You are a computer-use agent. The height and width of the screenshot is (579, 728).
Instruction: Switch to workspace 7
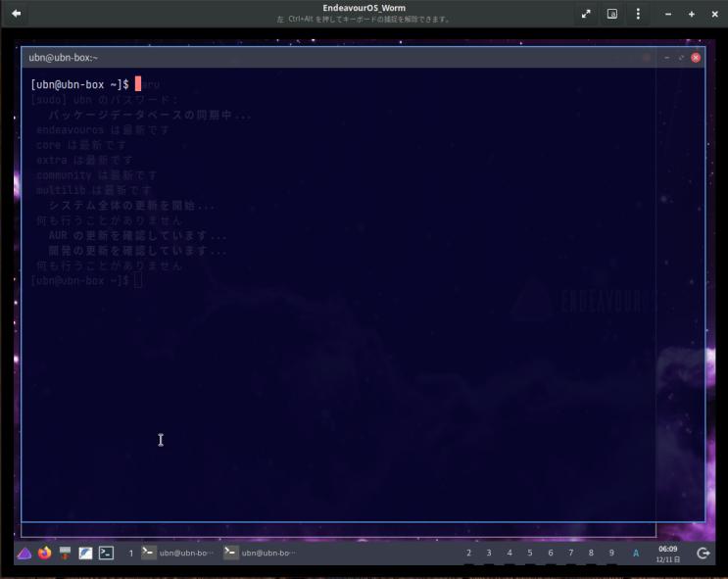tap(570, 553)
